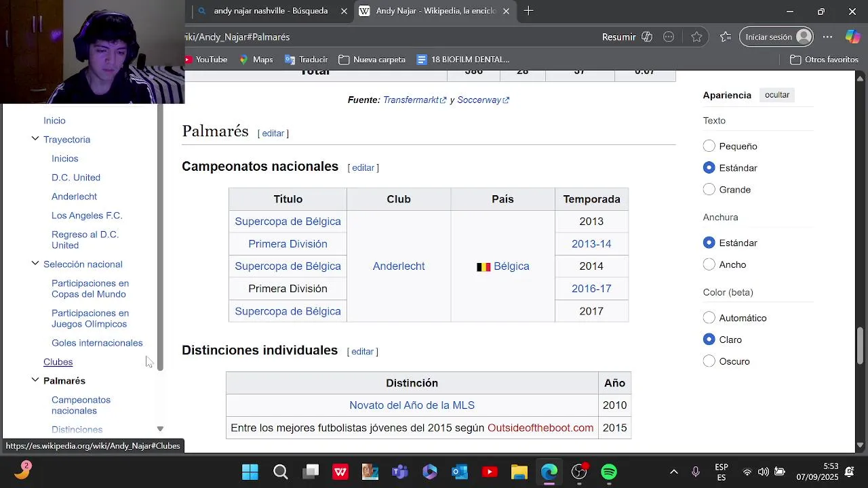Open the Transfermarkt source link
The width and height of the screenshot is (868, 488).
[x=414, y=100]
